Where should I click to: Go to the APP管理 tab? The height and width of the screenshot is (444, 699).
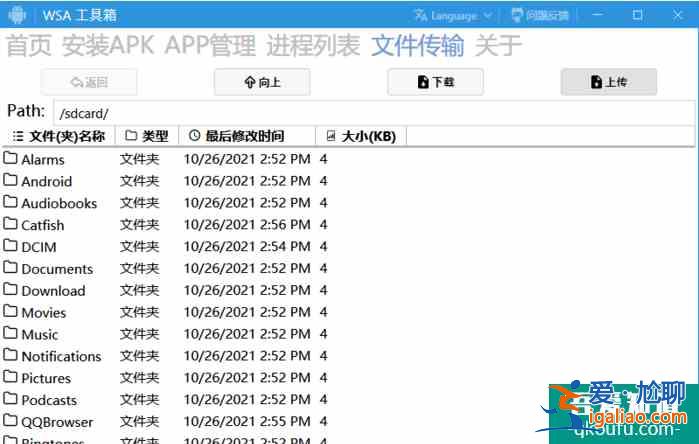[x=211, y=45]
